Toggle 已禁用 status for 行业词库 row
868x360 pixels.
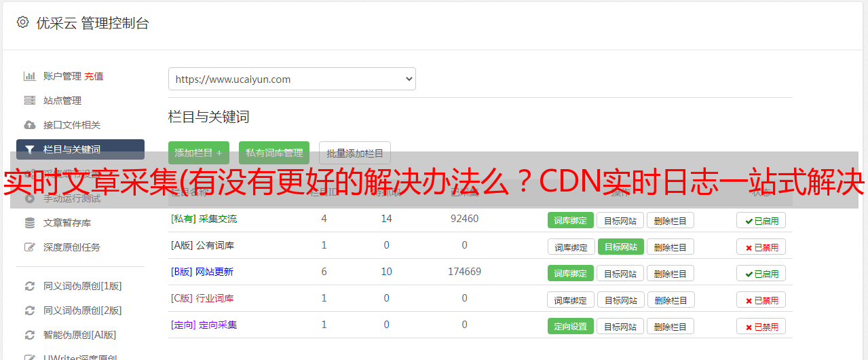761,300
